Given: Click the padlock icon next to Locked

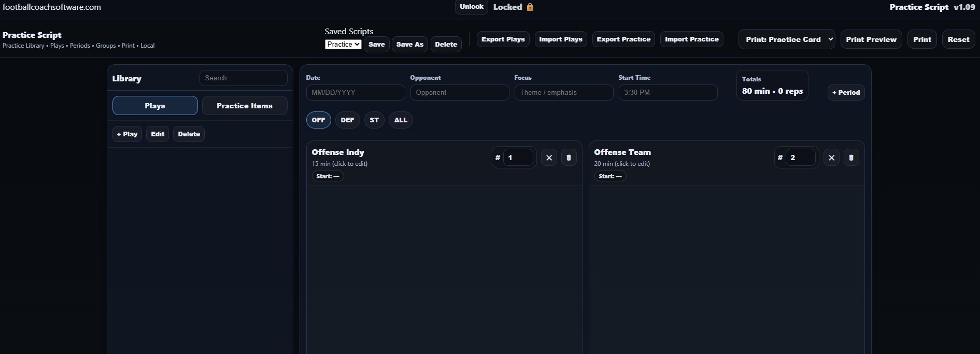Looking at the screenshot, I should (x=530, y=7).
